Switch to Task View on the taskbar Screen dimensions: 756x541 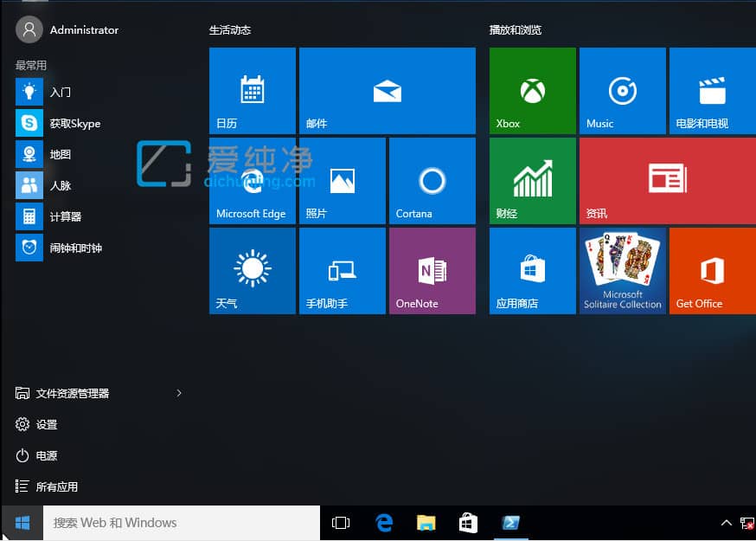[x=341, y=523]
